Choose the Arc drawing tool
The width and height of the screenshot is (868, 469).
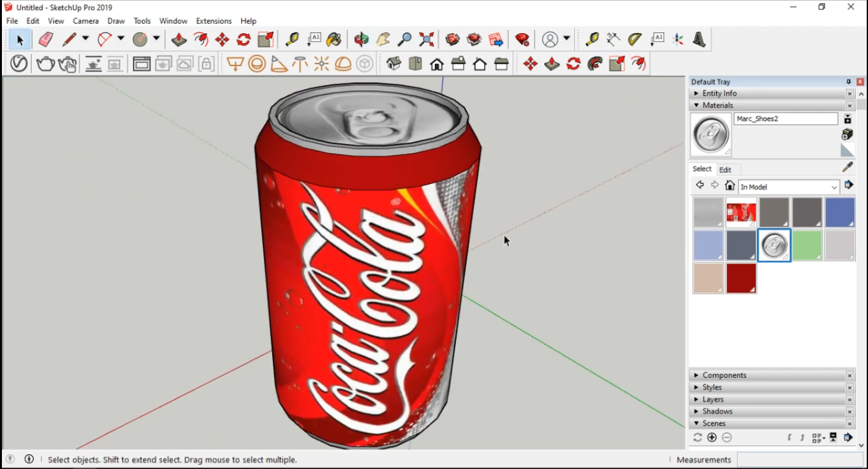pos(105,40)
